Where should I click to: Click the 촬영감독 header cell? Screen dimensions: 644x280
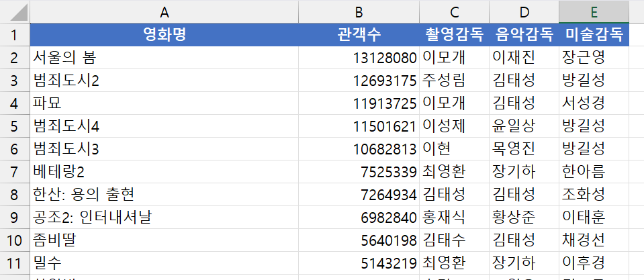454,35
